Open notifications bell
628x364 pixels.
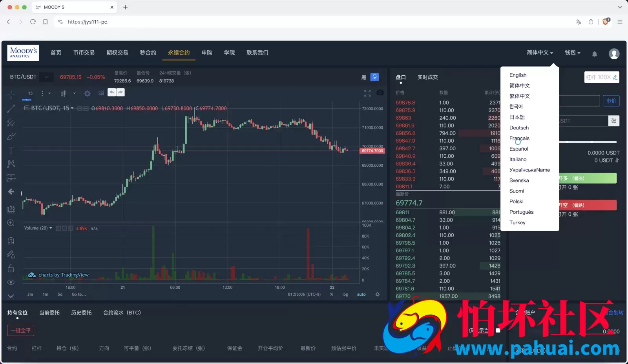coord(595,54)
